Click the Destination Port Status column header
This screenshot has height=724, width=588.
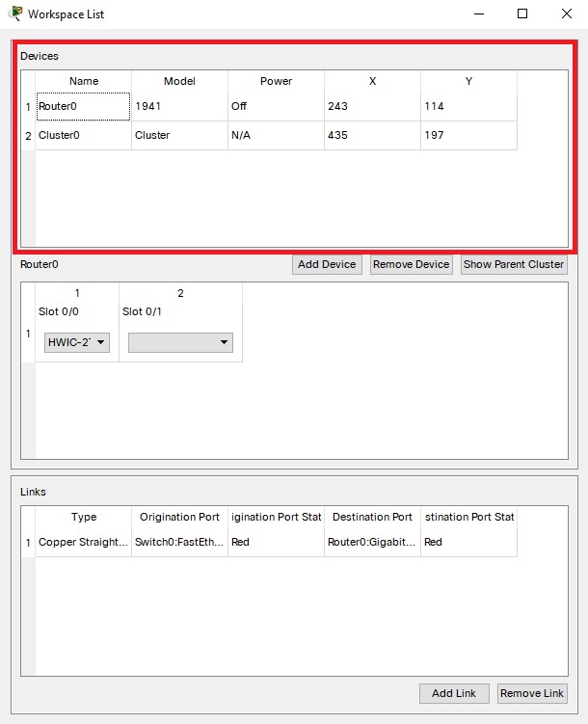point(468,517)
